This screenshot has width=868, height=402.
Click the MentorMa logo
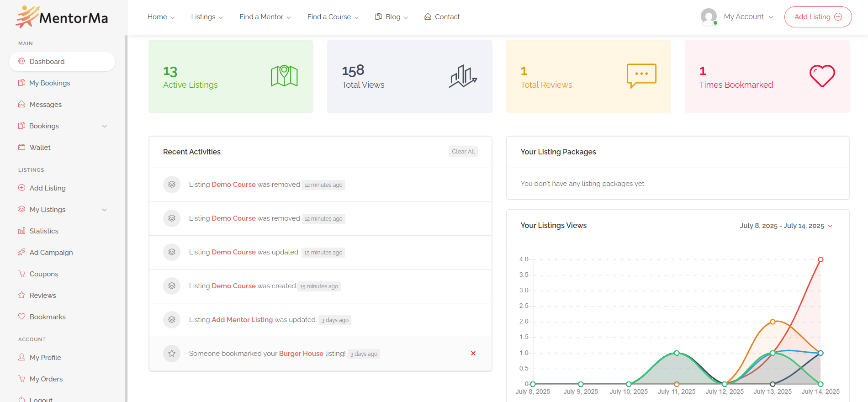[x=62, y=17]
